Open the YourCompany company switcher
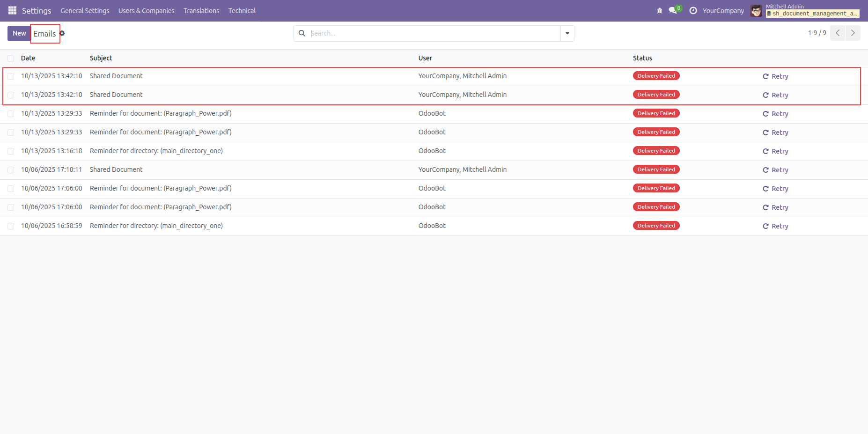The image size is (868, 434). point(723,10)
